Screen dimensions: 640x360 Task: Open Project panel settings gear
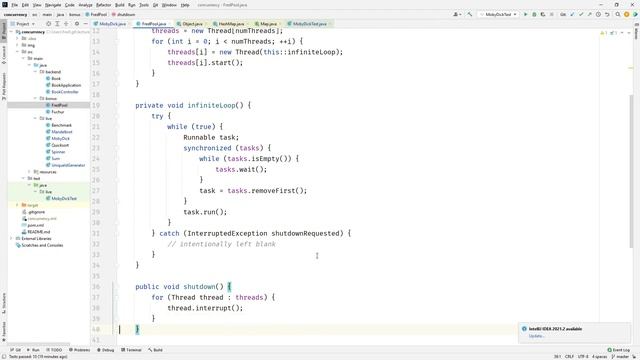point(77,24)
